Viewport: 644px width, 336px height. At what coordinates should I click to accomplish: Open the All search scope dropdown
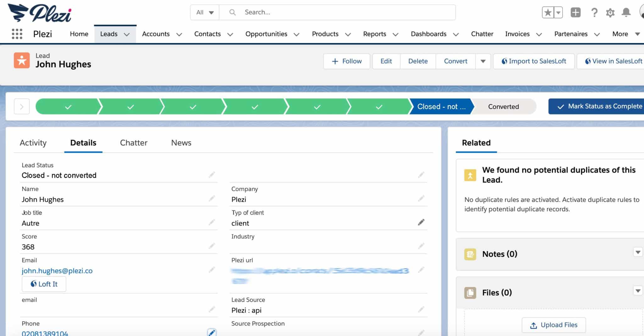click(205, 13)
